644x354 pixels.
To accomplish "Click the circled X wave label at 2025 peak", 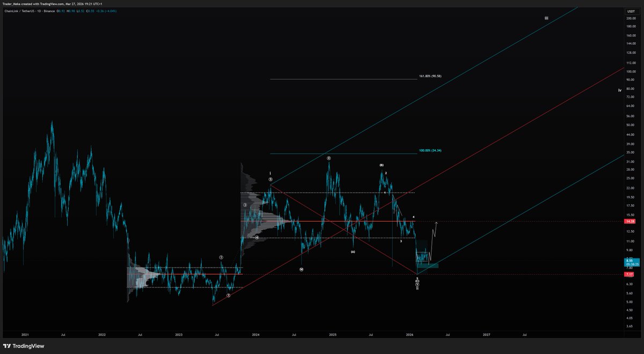I will point(329,158).
